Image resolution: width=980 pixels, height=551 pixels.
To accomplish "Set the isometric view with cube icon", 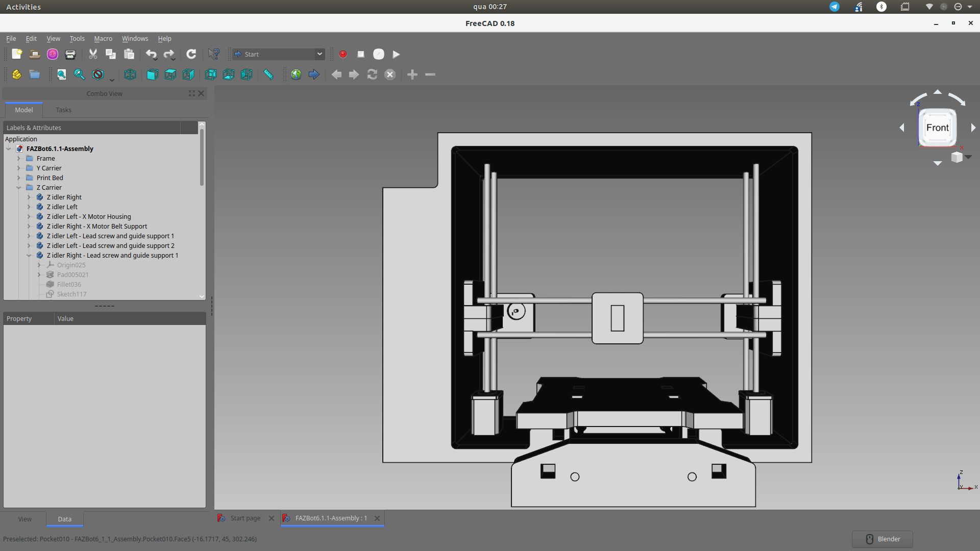I will coord(130,74).
